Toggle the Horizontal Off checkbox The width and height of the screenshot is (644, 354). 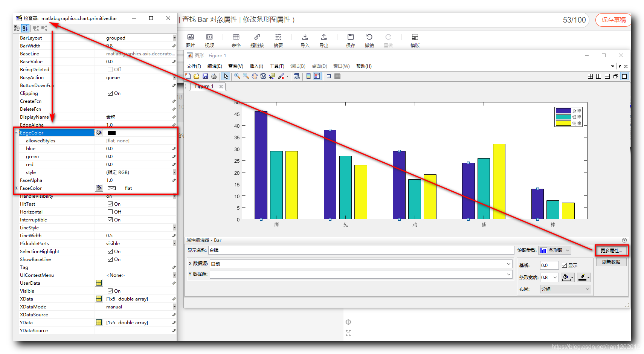(110, 212)
